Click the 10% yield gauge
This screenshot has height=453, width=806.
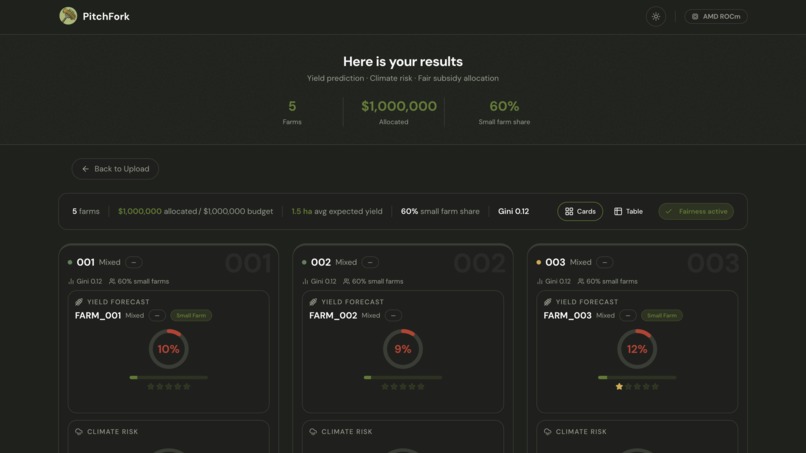pyautogui.click(x=169, y=349)
